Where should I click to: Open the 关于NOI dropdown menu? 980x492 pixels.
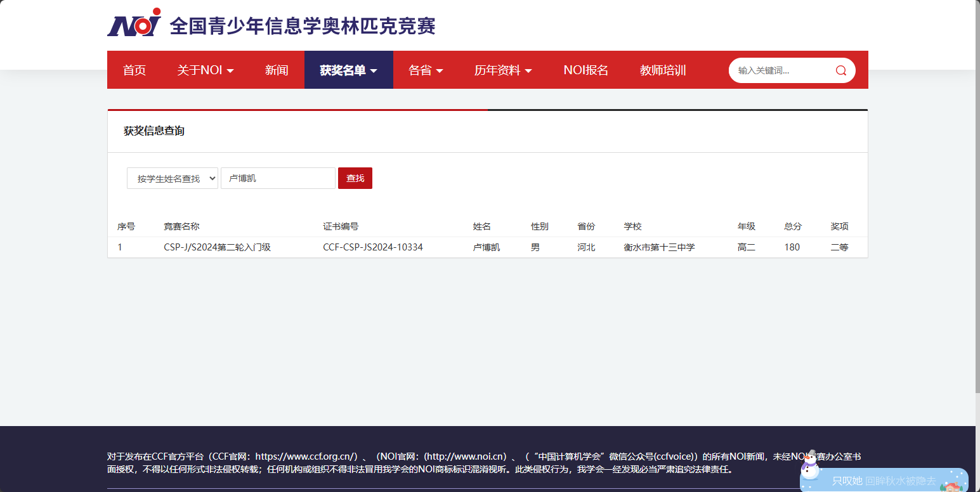[x=204, y=70]
